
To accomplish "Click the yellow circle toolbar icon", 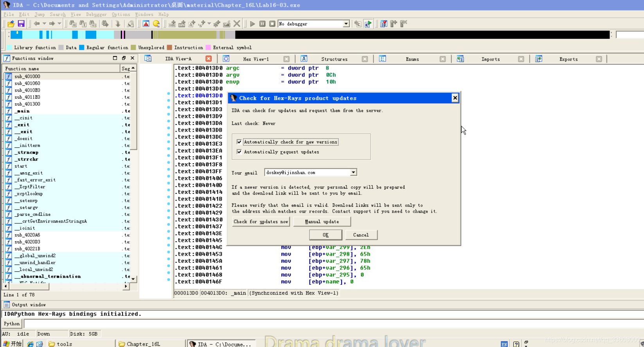I will [x=156, y=24].
